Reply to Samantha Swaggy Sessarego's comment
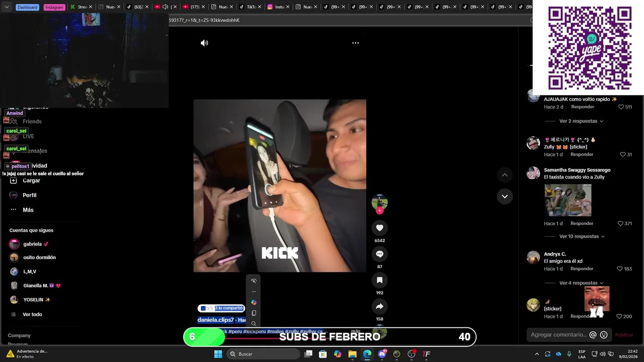 (x=582, y=223)
